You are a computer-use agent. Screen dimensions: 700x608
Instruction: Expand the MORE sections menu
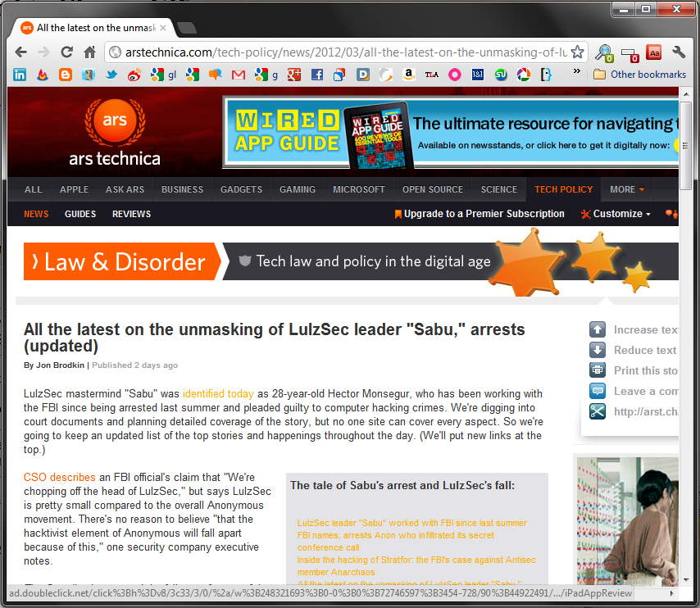pos(627,189)
